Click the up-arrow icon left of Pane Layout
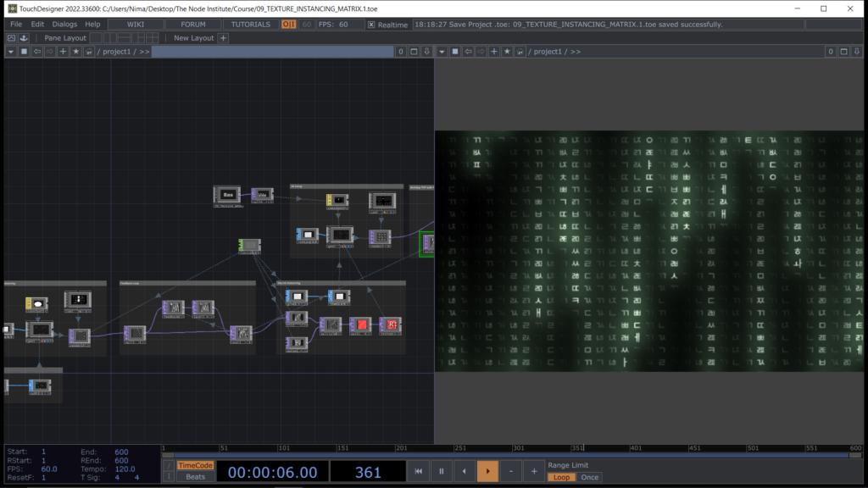The width and height of the screenshot is (868, 488). [x=11, y=37]
